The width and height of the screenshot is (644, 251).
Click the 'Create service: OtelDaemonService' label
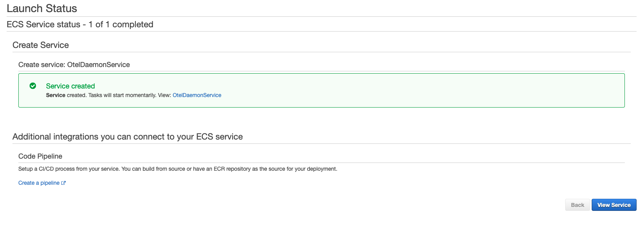(74, 65)
